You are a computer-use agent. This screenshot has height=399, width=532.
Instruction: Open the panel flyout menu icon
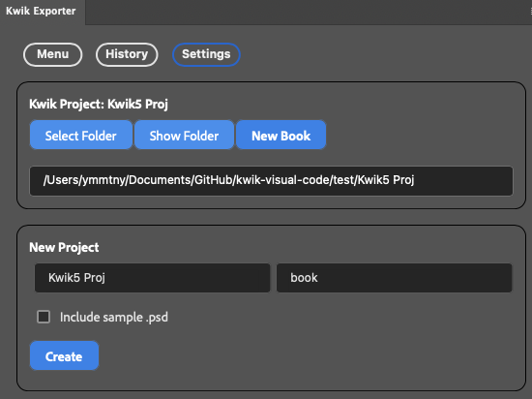(530, 12)
